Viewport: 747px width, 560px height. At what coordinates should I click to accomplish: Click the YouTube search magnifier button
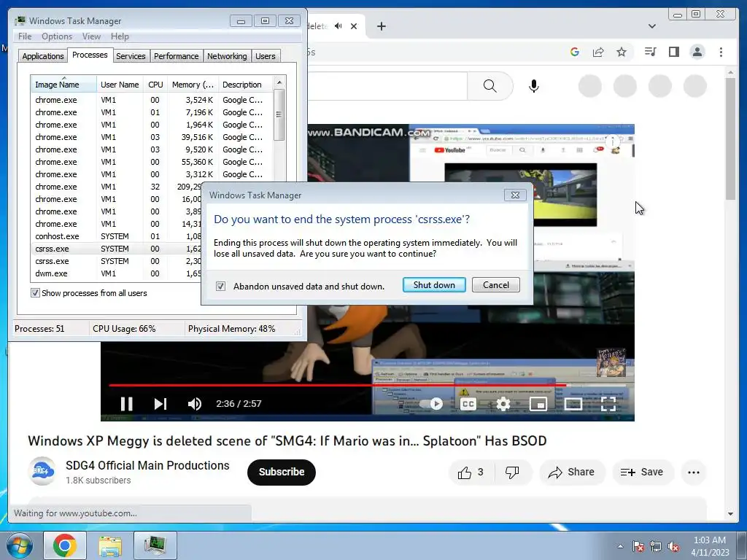[489, 86]
